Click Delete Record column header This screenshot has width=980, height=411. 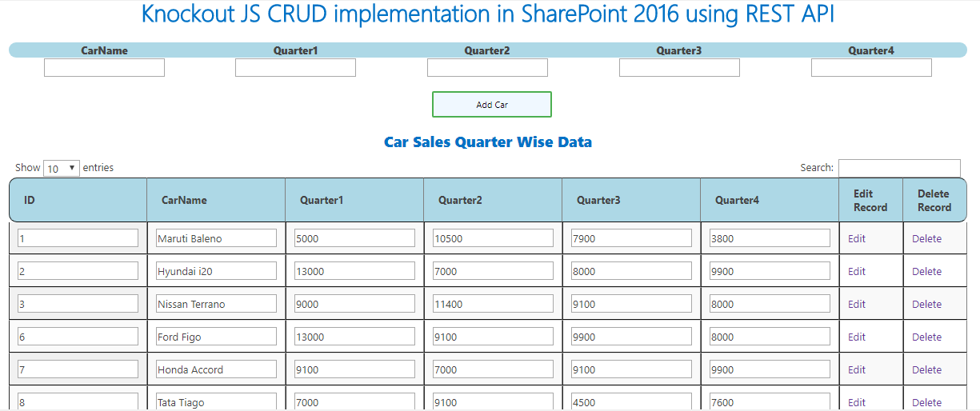click(x=934, y=200)
